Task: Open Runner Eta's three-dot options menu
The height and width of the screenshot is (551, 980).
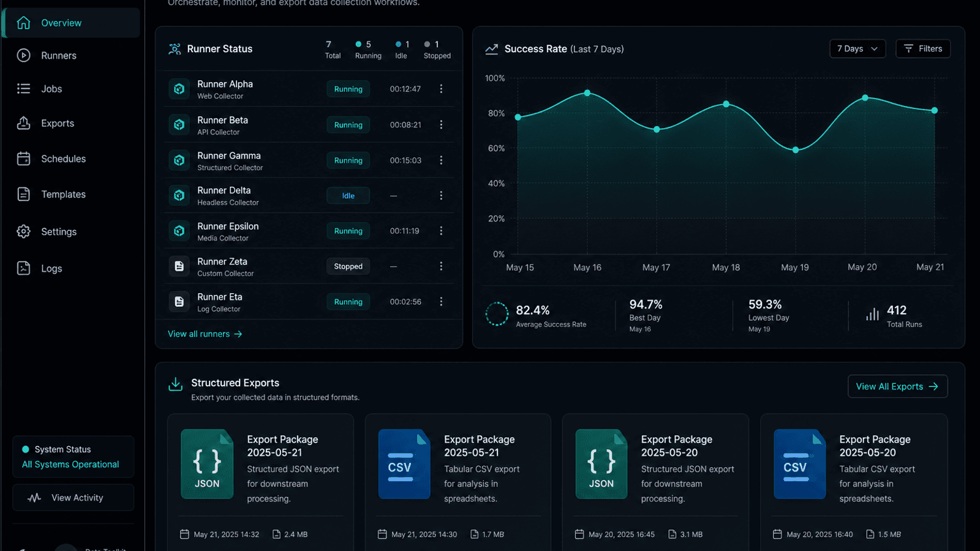Action: coord(441,302)
